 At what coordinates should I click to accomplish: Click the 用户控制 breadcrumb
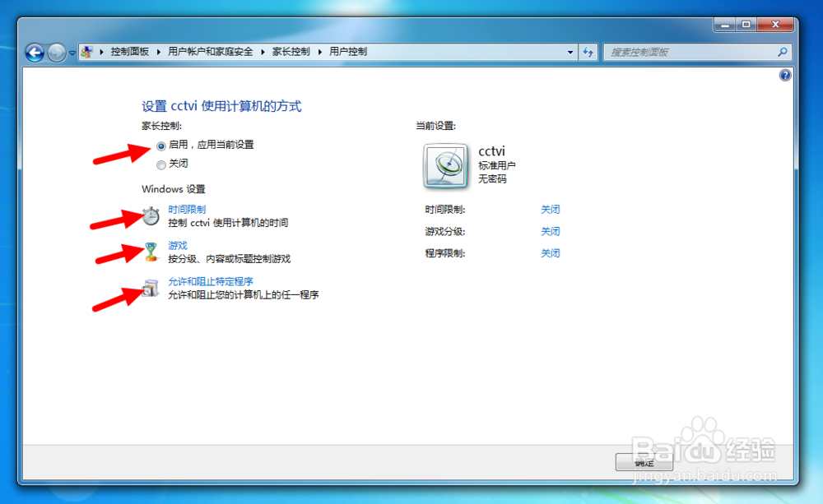pyautogui.click(x=348, y=52)
